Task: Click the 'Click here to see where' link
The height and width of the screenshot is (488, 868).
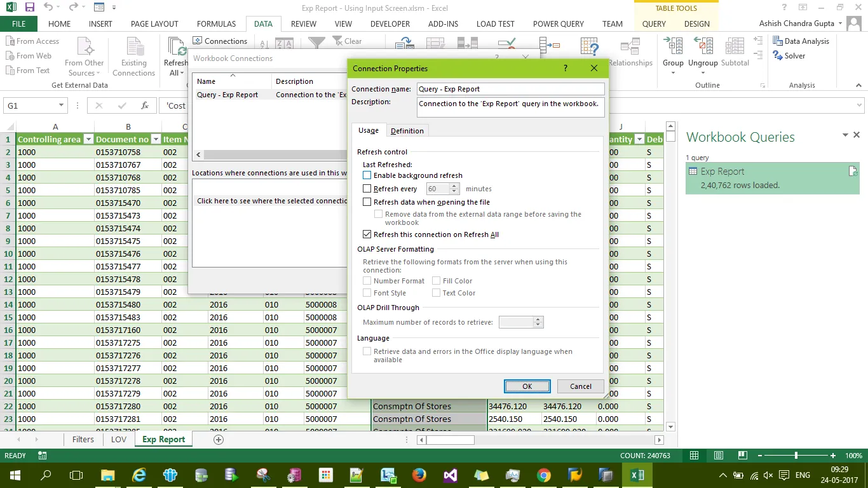Action: tap(271, 201)
